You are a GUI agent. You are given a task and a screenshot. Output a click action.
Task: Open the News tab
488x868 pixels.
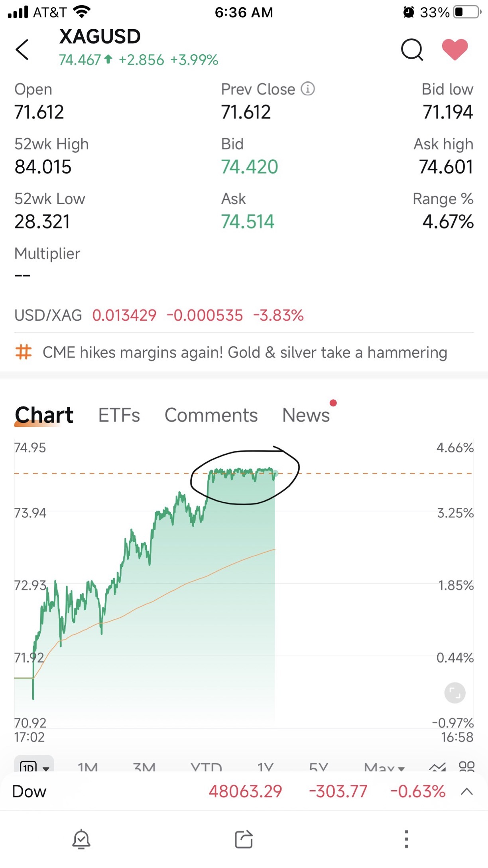[306, 415]
